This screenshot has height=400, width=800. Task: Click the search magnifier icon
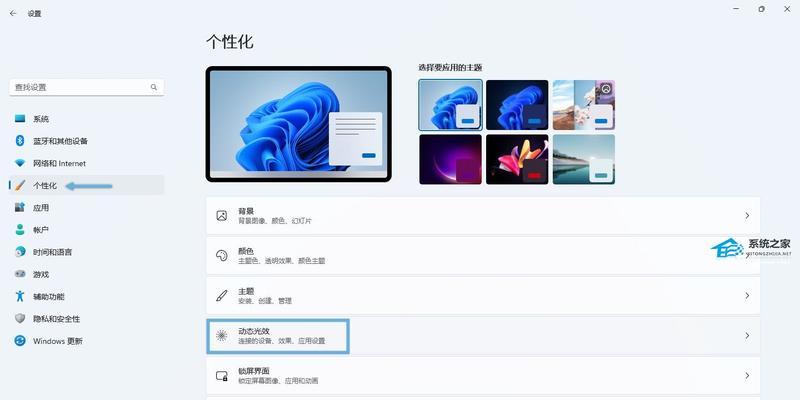(154, 87)
